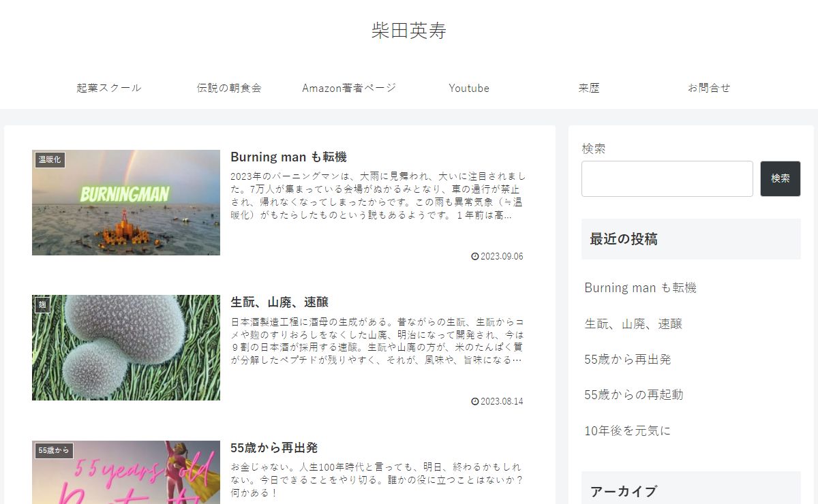This screenshot has width=818, height=504.
Task: Open the Burning man thumbnail image
Action: pyautogui.click(x=126, y=202)
